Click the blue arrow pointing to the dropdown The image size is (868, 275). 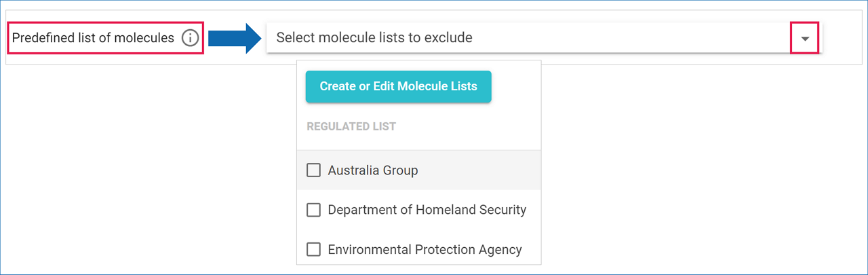click(x=234, y=38)
